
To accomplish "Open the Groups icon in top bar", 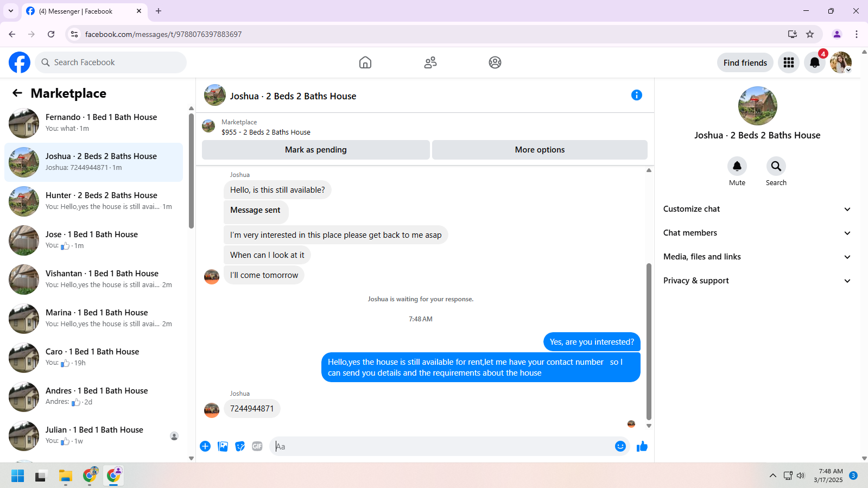I will click(x=495, y=62).
